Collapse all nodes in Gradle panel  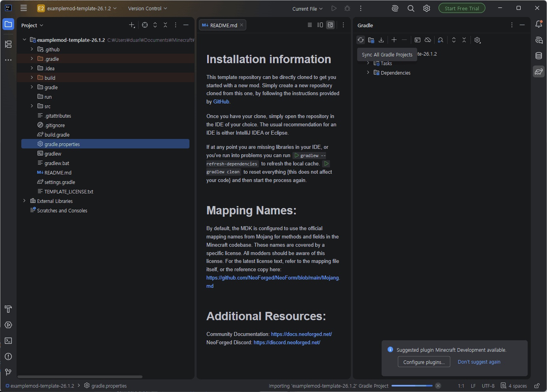[x=464, y=40]
